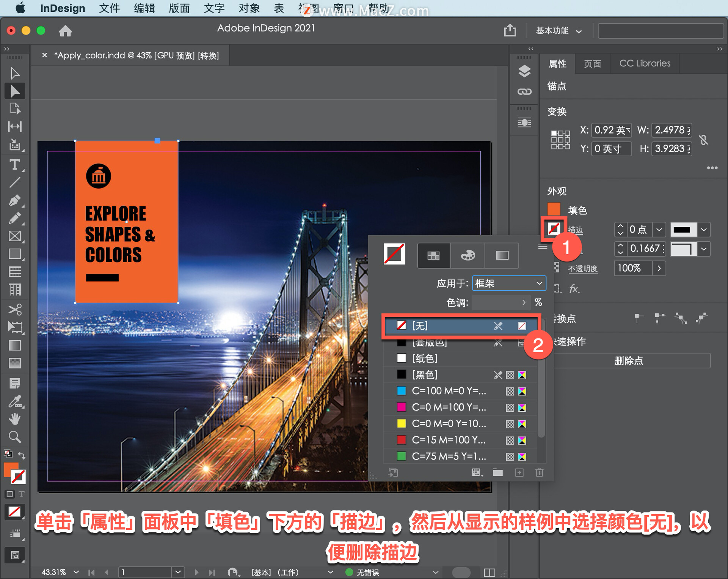The height and width of the screenshot is (579, 728).
Task: Click the X position input field
Action: point(611,130)
